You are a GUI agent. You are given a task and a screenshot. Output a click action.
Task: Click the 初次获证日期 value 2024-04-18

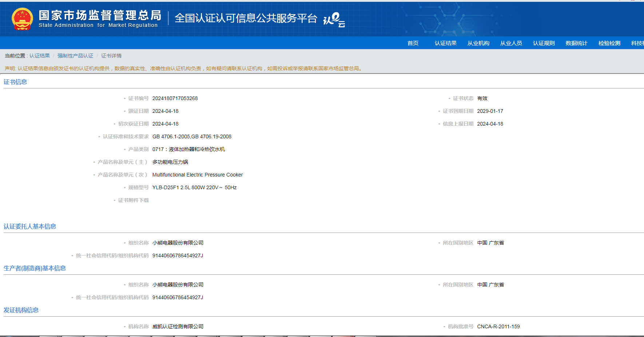[x=166, y=124]
